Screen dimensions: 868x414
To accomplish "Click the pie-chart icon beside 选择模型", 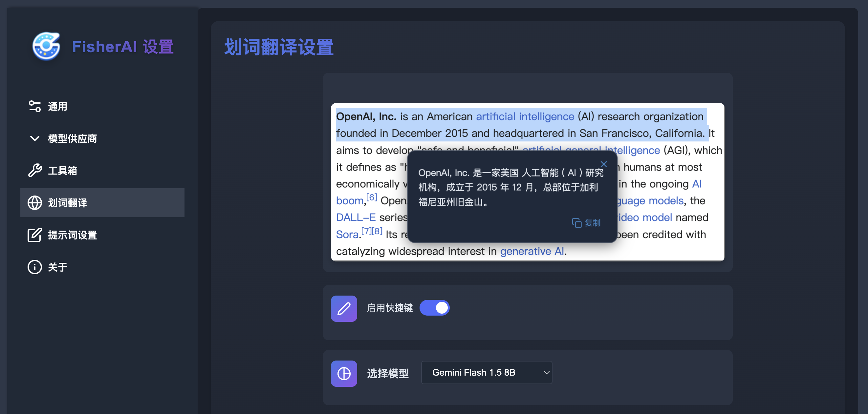I will [344, 373].
